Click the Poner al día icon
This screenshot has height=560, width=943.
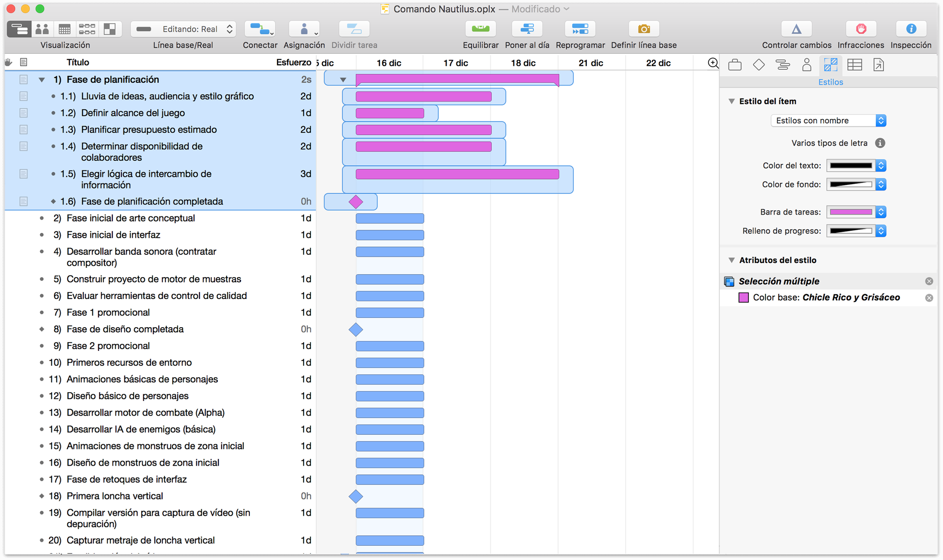coord(527,29)
